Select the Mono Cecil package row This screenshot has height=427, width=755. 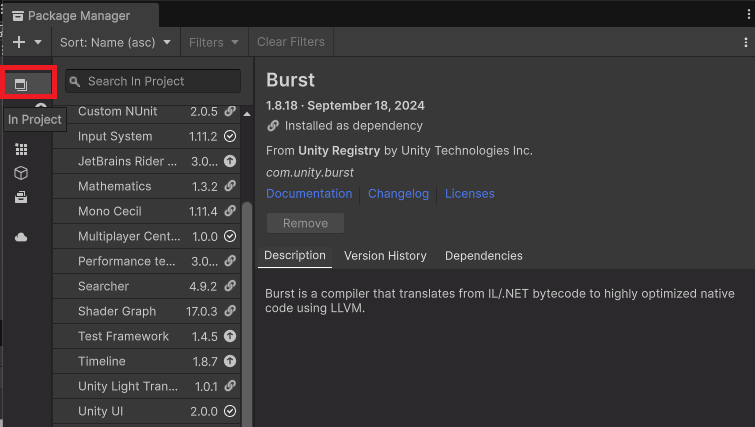click(x=146, y=211)
